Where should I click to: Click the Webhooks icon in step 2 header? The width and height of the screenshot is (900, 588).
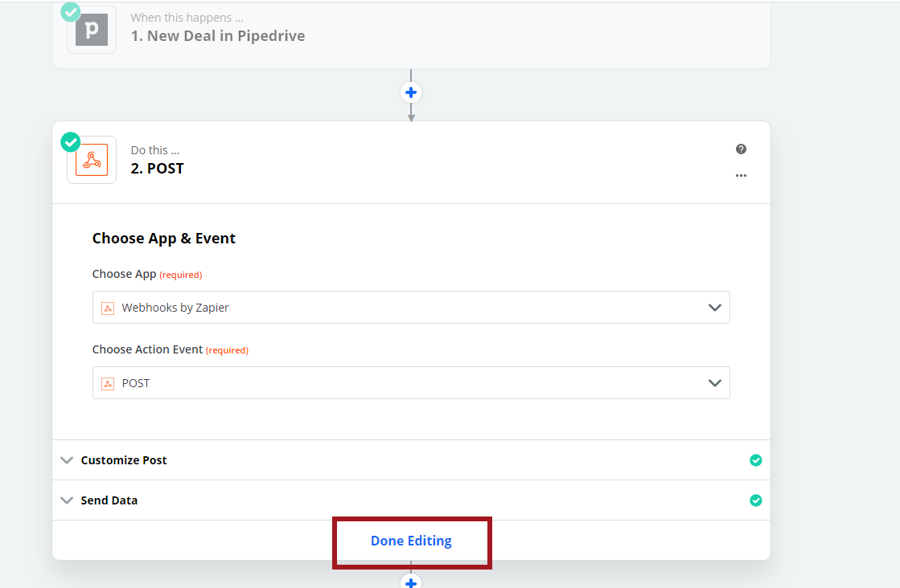pyautogui.click(x=92, y=160)
